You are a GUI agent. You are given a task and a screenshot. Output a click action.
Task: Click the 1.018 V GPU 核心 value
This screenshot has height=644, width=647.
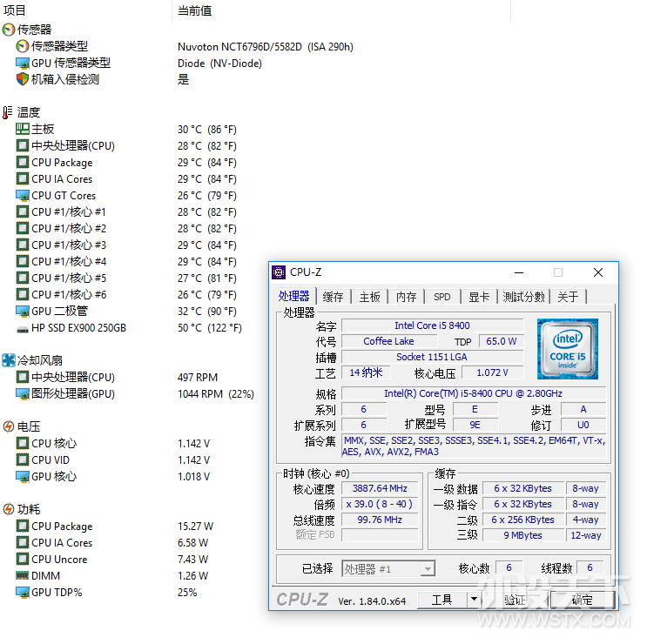(x=194, y=477)
